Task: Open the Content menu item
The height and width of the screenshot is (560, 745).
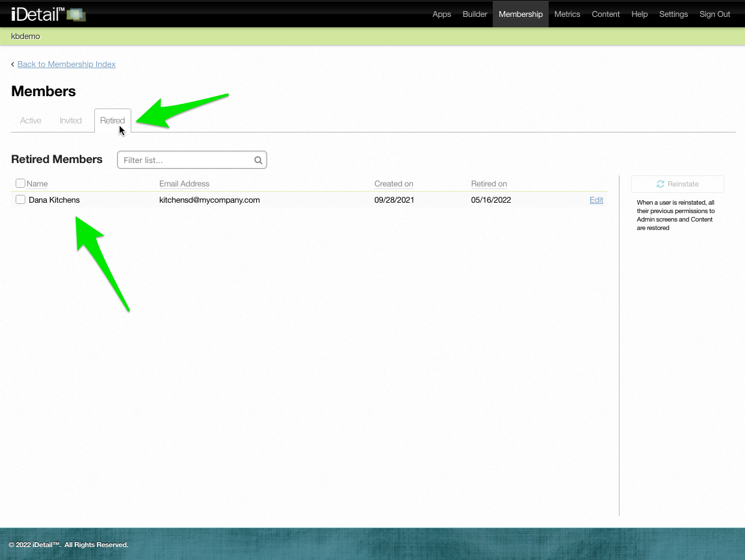Action: tap(605, 14)
